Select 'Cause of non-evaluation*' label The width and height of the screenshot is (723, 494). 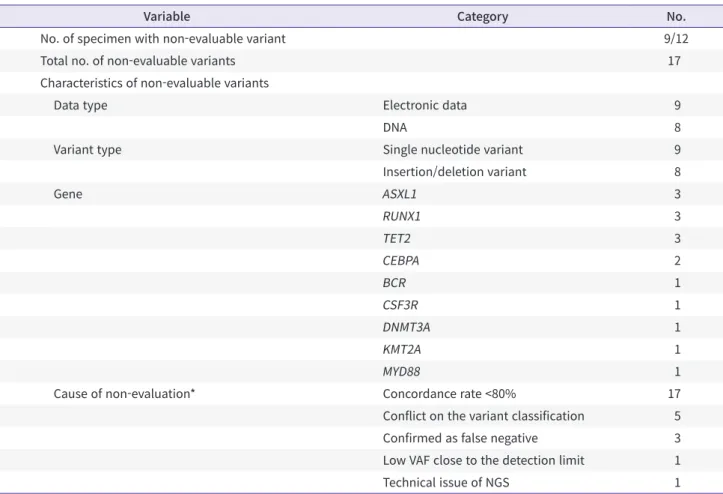124,393
